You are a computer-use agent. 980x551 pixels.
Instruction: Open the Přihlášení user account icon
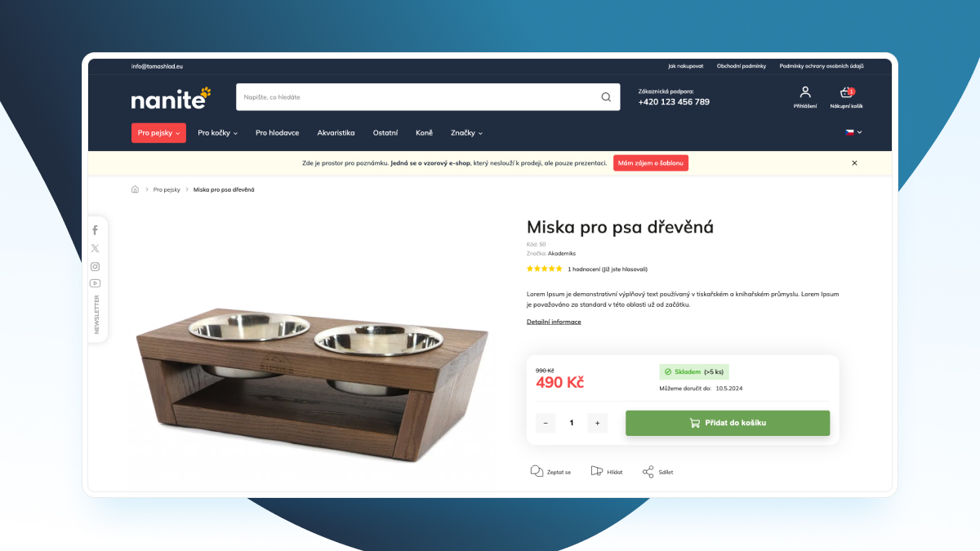pyautogui.click(x=805, y=92)
